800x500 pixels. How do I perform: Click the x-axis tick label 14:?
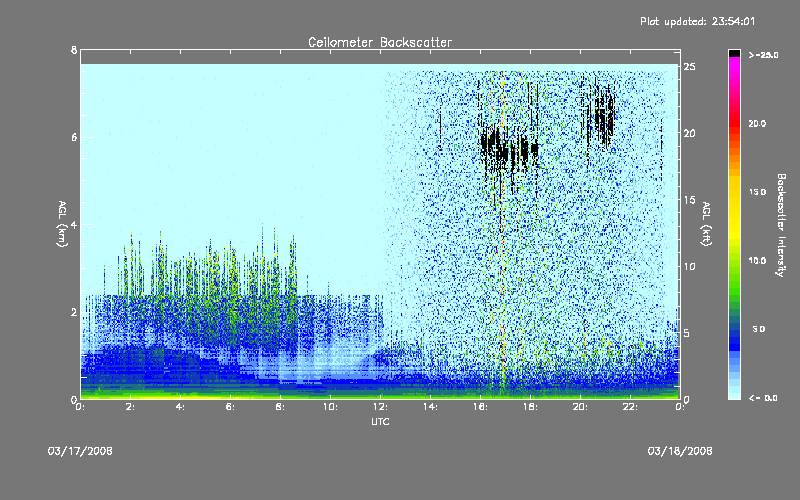[430, 407]
